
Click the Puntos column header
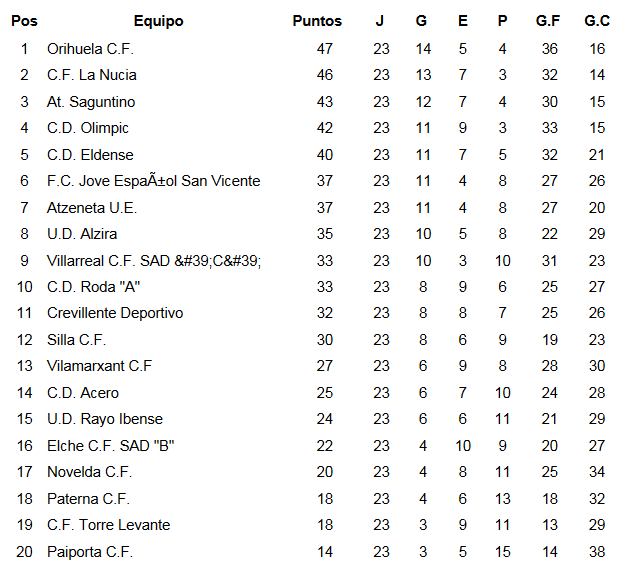317,21
